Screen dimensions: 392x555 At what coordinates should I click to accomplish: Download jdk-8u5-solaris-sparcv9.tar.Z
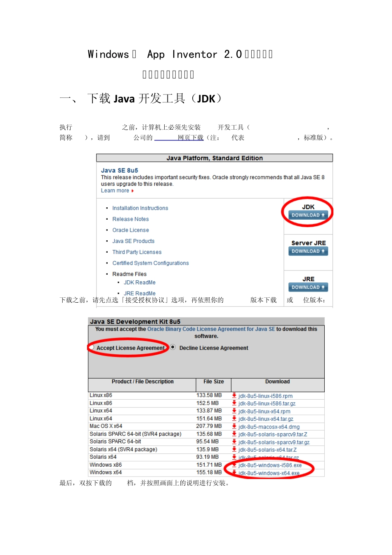(273, 434)
